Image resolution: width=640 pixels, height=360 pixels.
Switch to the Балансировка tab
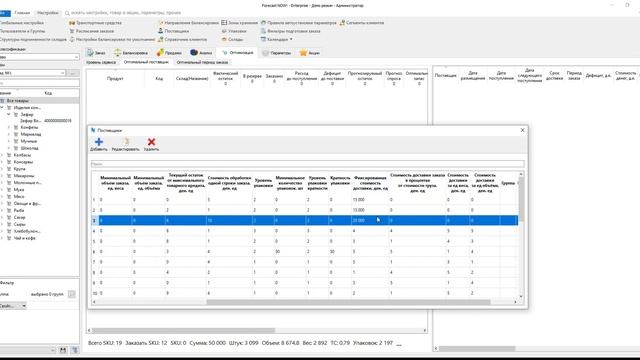(x=131, y=53)
